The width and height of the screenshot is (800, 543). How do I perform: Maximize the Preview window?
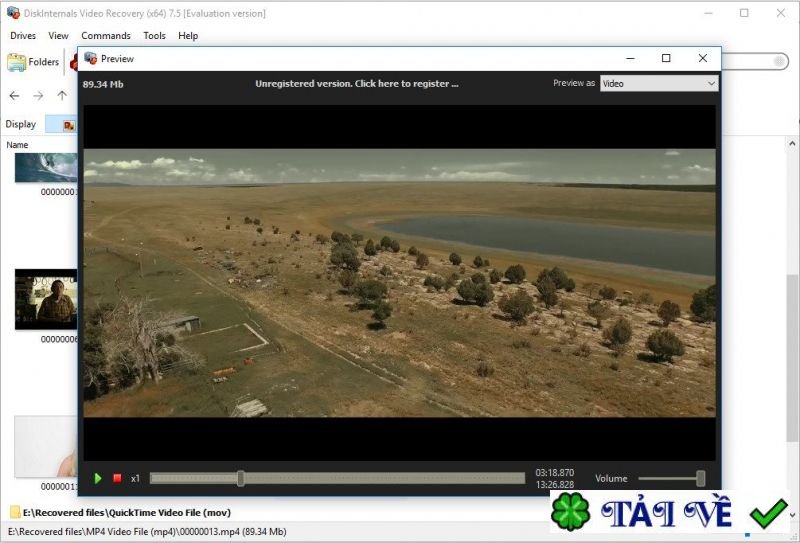[x=666, y=58]
